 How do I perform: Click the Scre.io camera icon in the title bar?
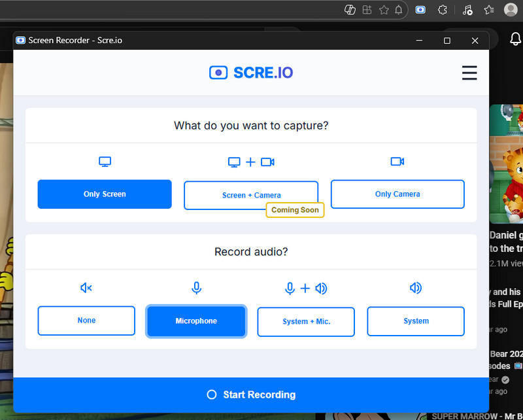click(x=20, y=40)
